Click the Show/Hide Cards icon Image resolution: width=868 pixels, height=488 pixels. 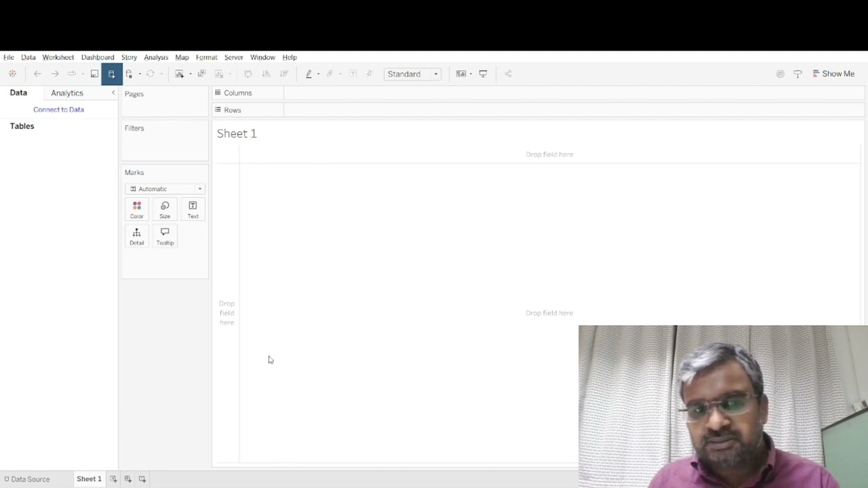pos(461,74)
